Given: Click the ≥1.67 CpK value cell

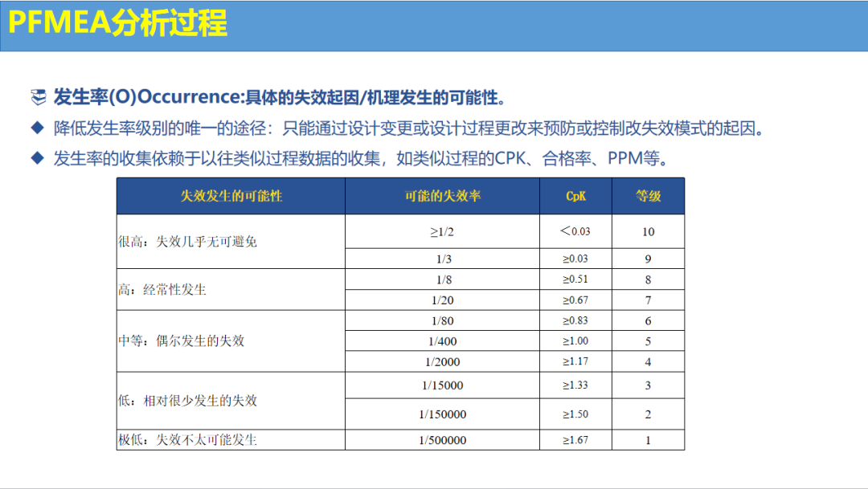Looking at the screenshot, I should pos(575,440).
